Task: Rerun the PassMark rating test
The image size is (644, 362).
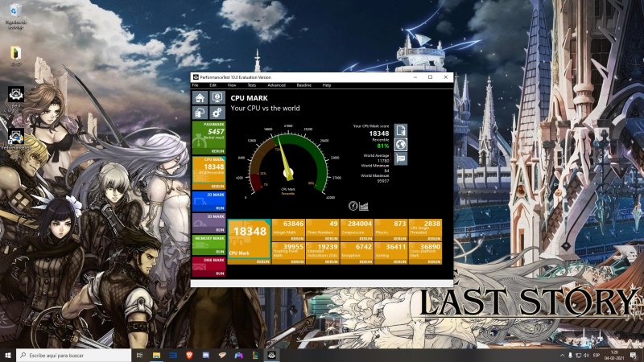Action: tap(217, 151)
